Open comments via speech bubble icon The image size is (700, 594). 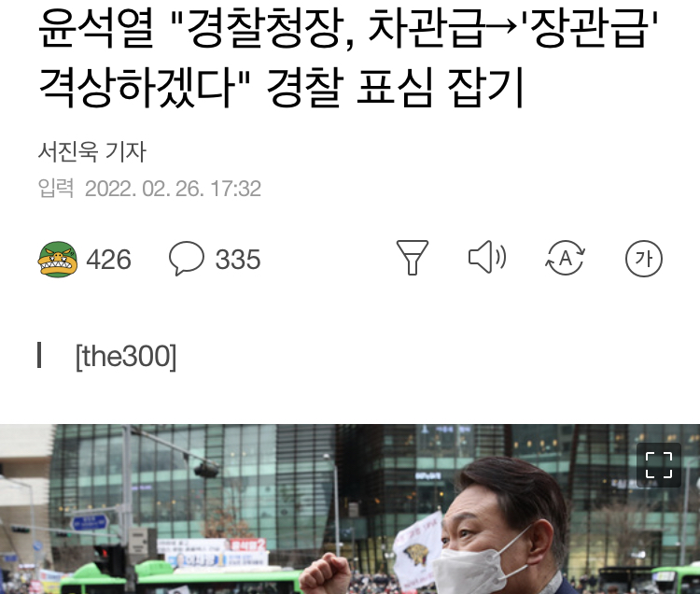186,258
